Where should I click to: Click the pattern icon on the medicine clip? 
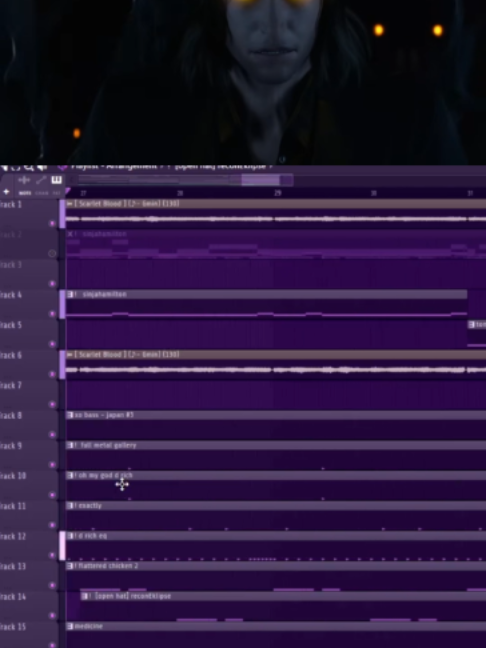click(x=70, y=626)
